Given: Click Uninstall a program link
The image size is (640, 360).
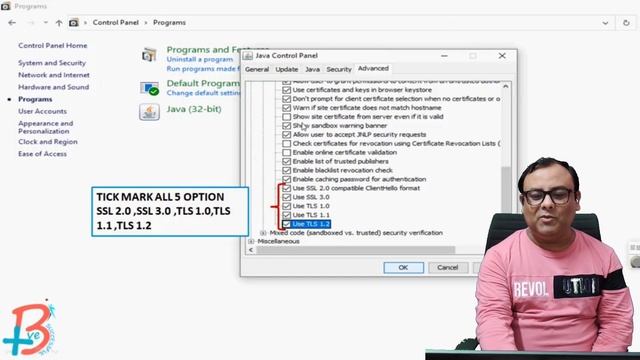Looking at the screenshot, I should [200, 59].
